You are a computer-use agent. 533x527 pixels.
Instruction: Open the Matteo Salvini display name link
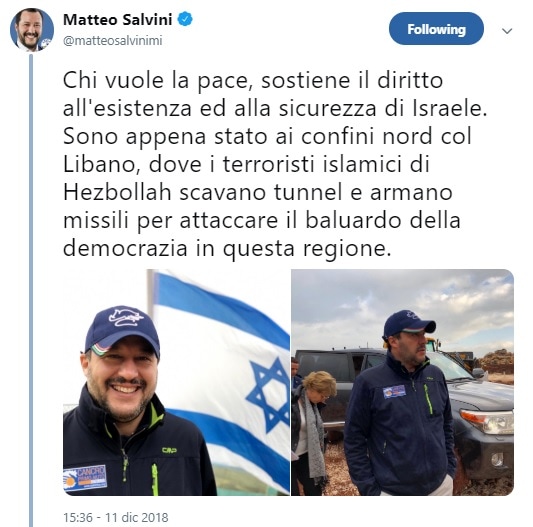118,20
